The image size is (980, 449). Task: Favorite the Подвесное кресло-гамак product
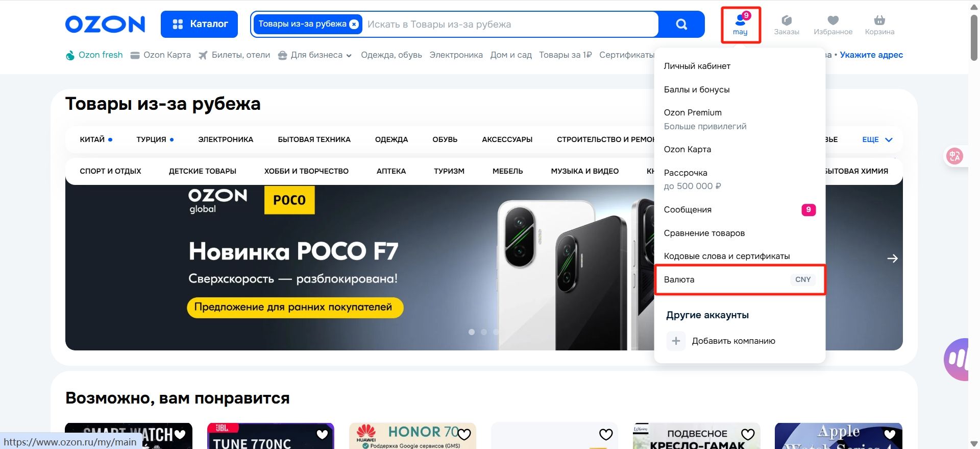tap(748, 434)
